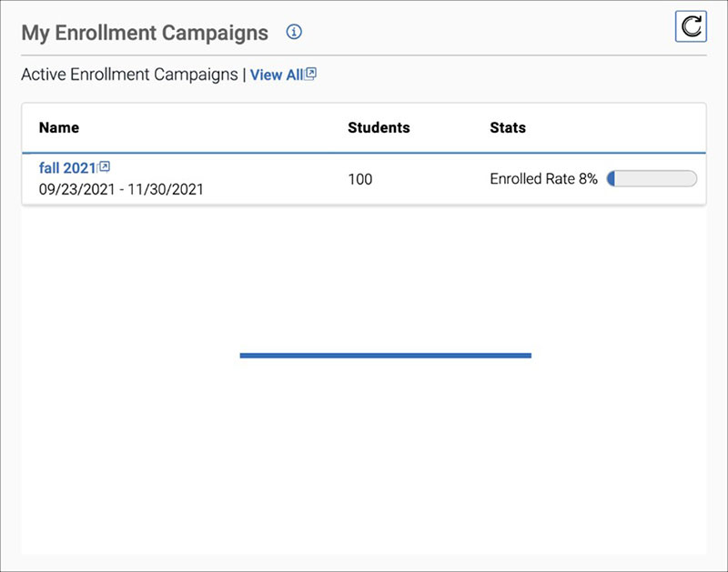728x572 pixels.
Task: Click the Enrolled Rate progress bar
Action: coord(653,179)
